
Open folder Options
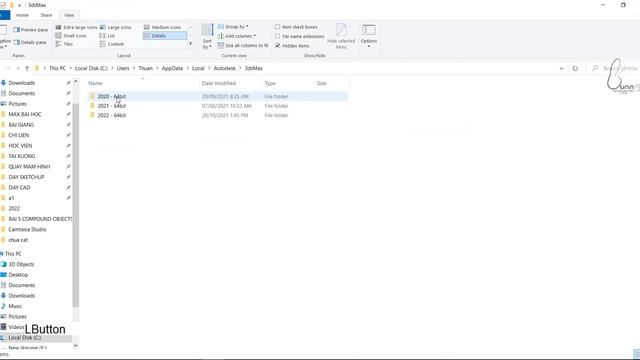point(369,36)
